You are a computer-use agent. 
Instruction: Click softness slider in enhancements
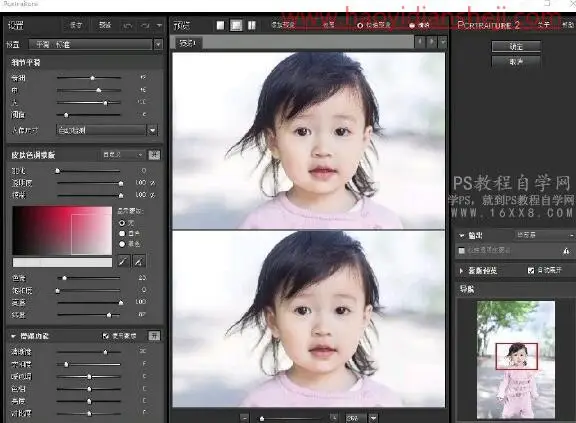click(x=89, y=364)
